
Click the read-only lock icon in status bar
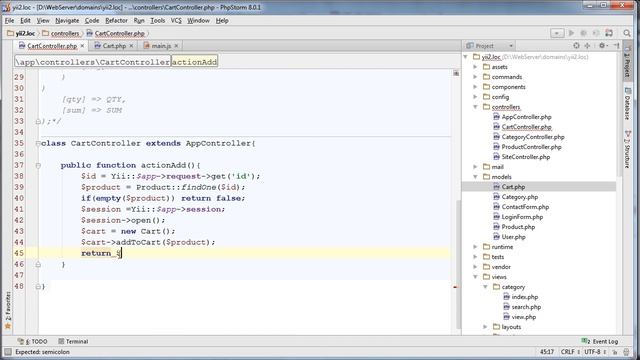(614, 352)
